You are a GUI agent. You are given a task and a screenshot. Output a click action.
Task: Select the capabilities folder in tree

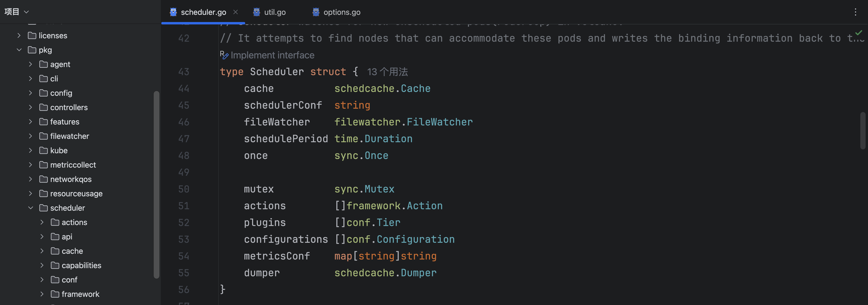click(81, 265)
